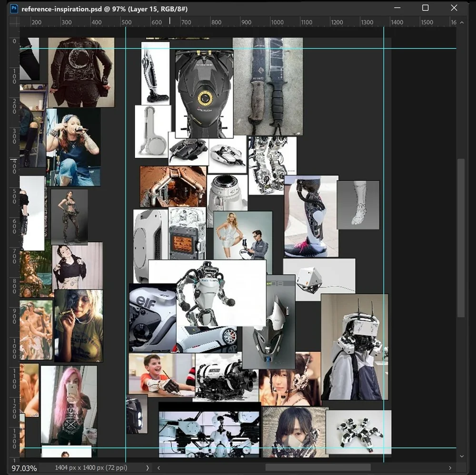Click the woman and suited man photo
This screenshot has height=475, width=476.
point(243,235)
